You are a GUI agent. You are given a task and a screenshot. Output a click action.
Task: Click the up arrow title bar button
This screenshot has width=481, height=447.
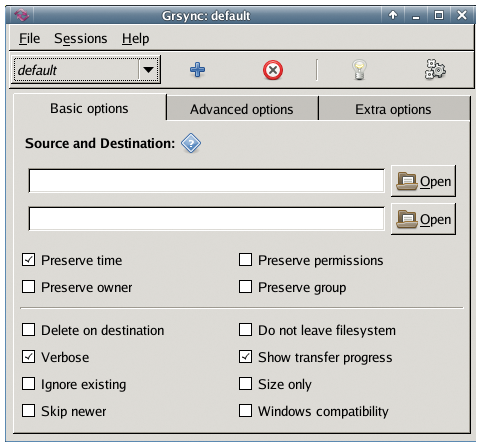click(x=393, y=15)
